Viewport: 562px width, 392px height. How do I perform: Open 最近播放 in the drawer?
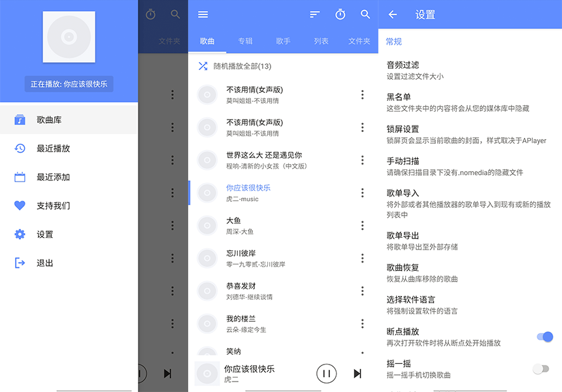click(x=69, y=148)
